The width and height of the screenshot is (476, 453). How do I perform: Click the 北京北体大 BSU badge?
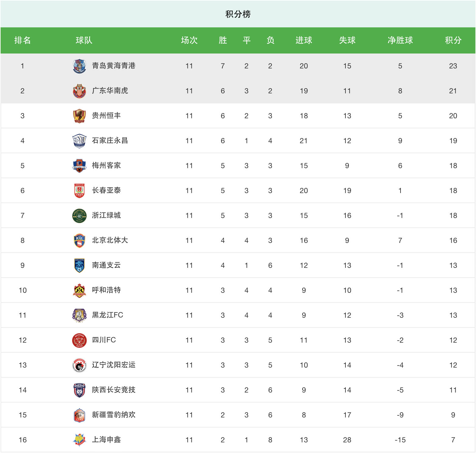click(x=79, y=240)
